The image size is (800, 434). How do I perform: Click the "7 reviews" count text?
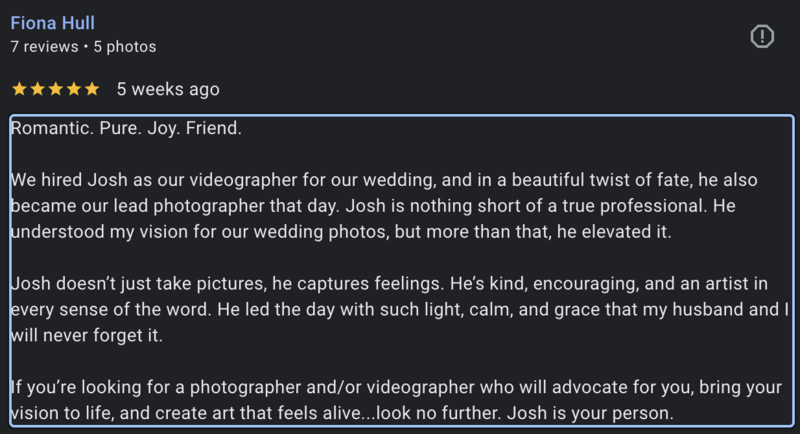click(x=44, y=46)
